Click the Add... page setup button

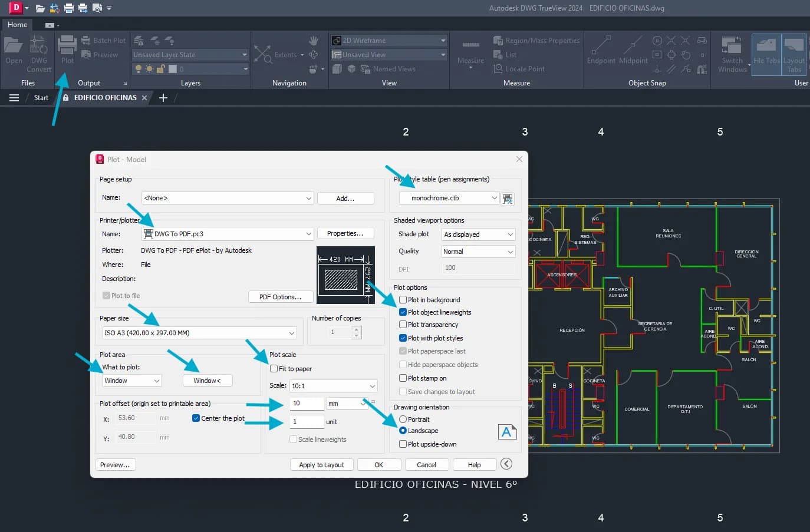point(345,199)
